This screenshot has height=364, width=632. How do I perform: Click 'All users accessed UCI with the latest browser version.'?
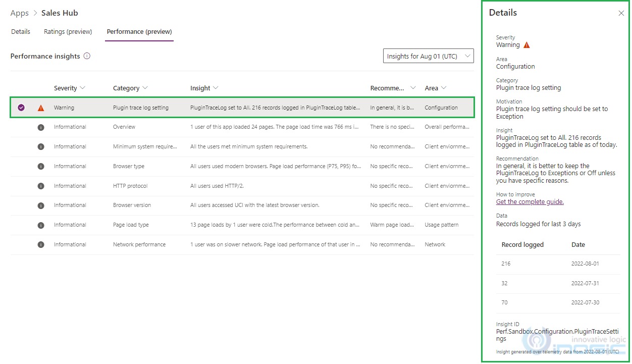click(255, 205)
